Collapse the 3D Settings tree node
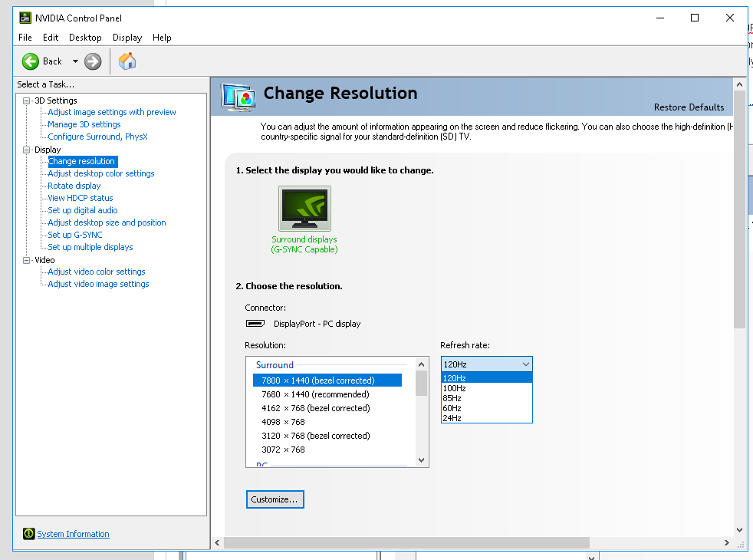753x560 pixels. (27, 100)
